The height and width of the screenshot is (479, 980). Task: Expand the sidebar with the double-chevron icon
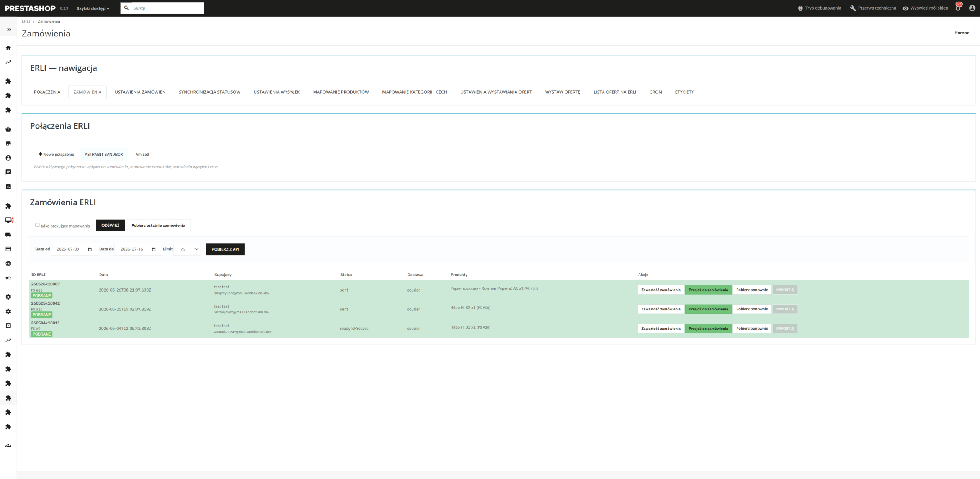pyautogui.click(x=9, y=29)
